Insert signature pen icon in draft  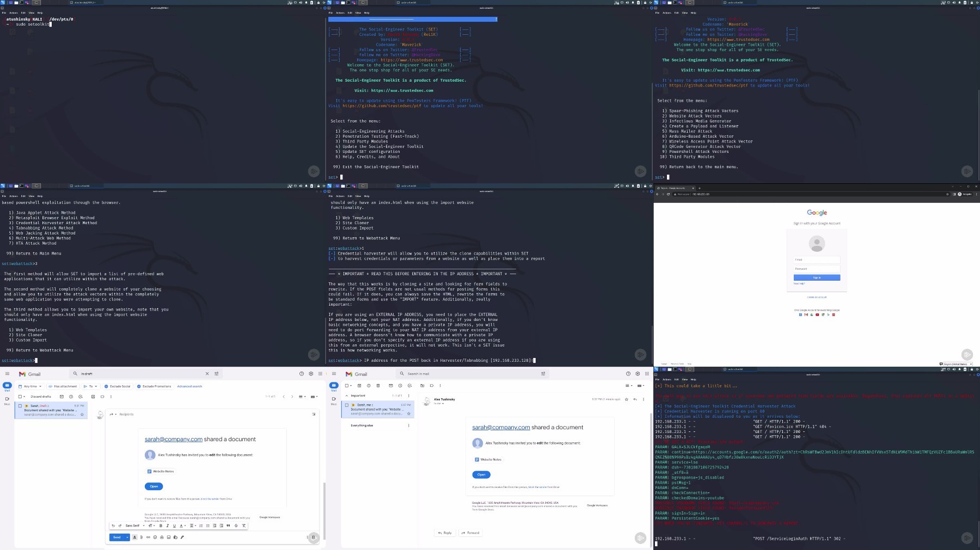(182, 537)
